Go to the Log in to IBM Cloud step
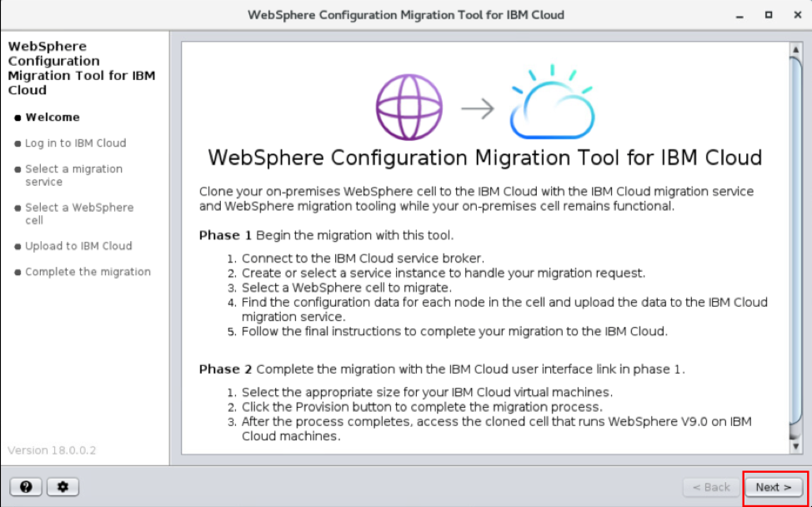The height and width of the screenshot is (507, 812). click(75, 143)
